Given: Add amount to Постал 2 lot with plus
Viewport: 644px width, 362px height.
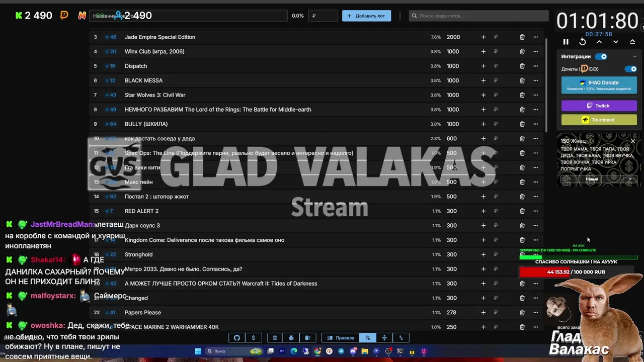Looking at the screenshot, I should click(484, 197).
